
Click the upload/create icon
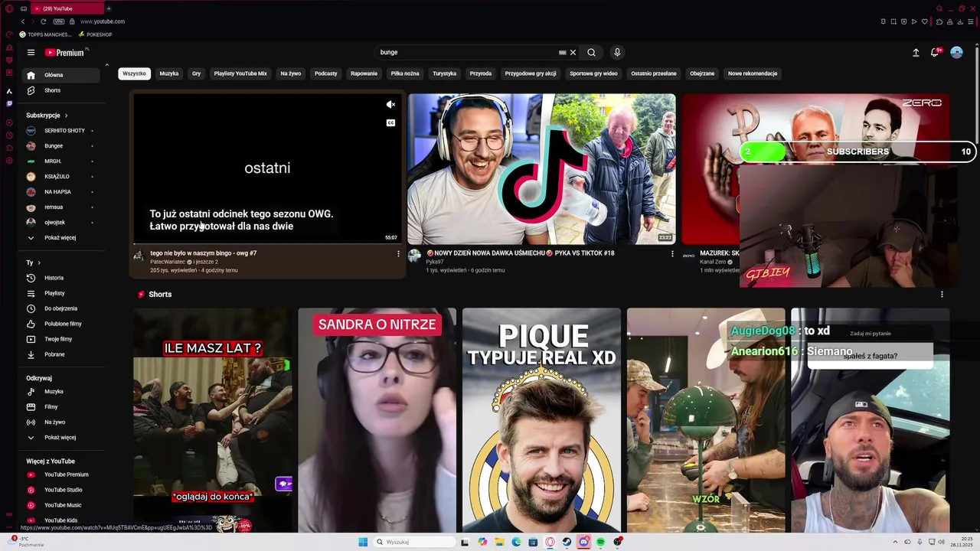(916, 53)
